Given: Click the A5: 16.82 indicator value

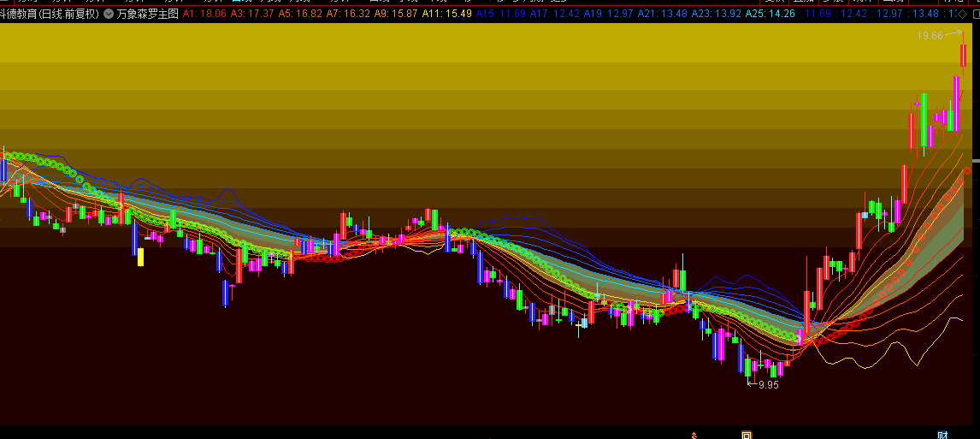Looking at the screenshot, I should (300, 13).
